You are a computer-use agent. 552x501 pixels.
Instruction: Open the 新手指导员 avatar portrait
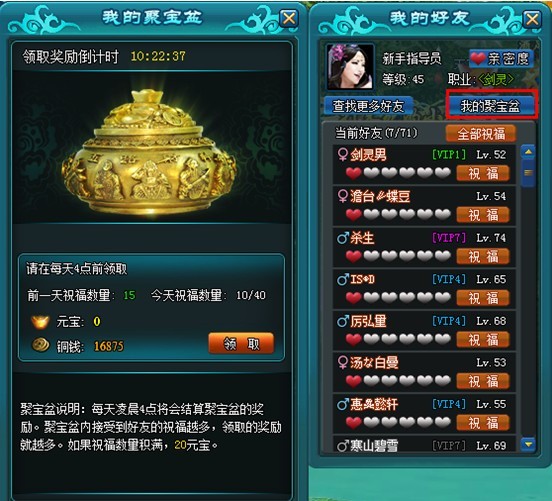click(350, 67)
